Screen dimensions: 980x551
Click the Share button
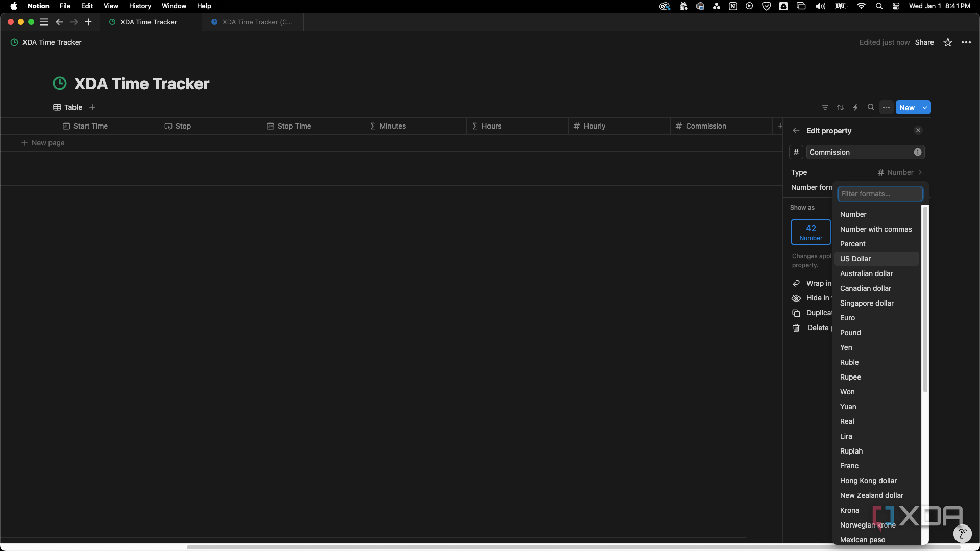pyautogui.click(x=924, y=42)
